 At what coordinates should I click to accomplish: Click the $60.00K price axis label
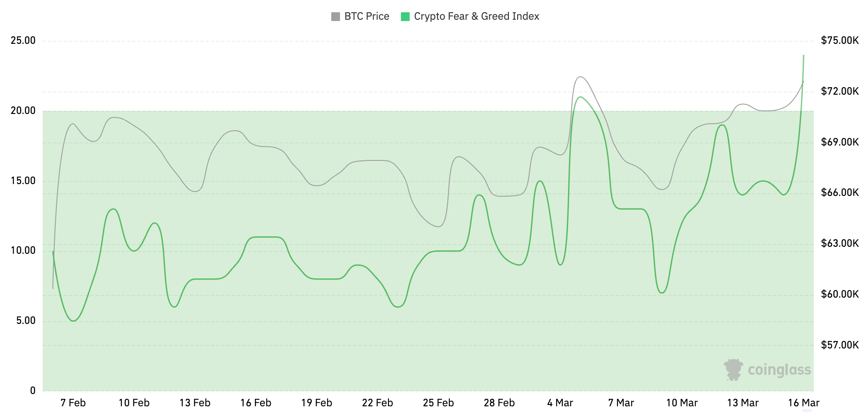[x=840, y=294]
